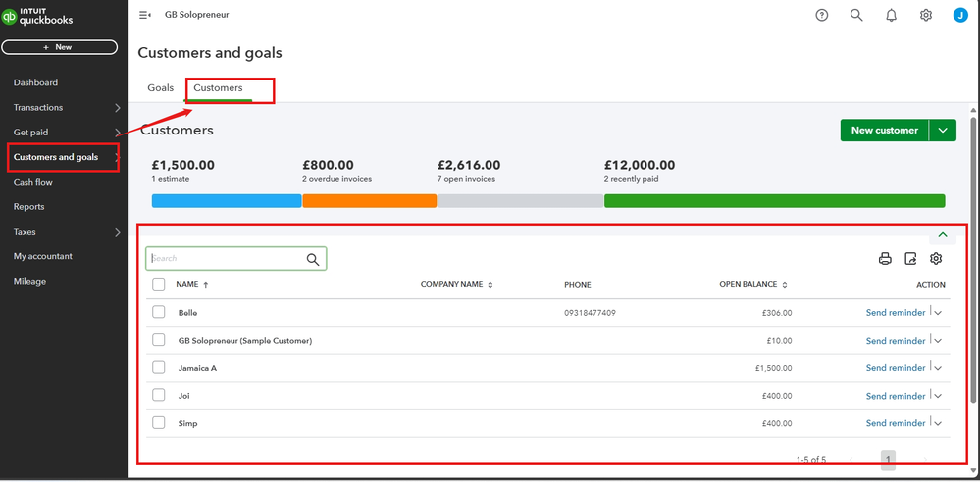Toggle the select-all header checkbox
Screen dimensions: 980x482
159,284
